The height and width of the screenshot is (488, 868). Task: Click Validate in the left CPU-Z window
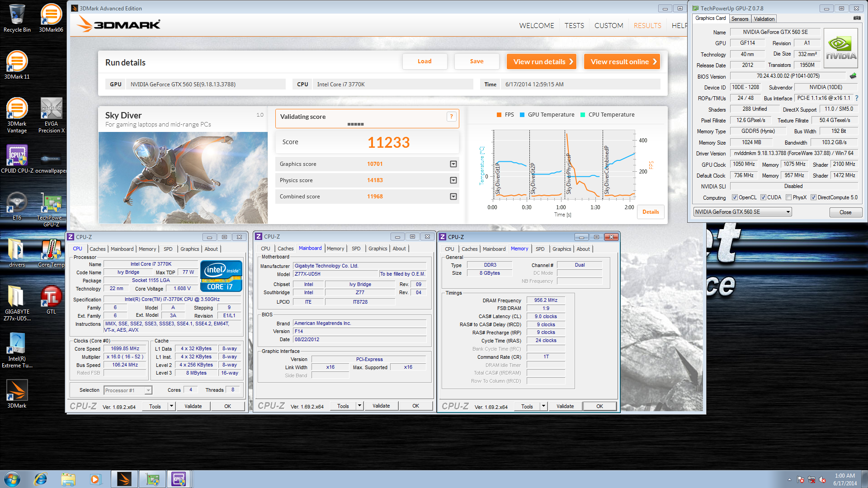[x=193, y=406]
